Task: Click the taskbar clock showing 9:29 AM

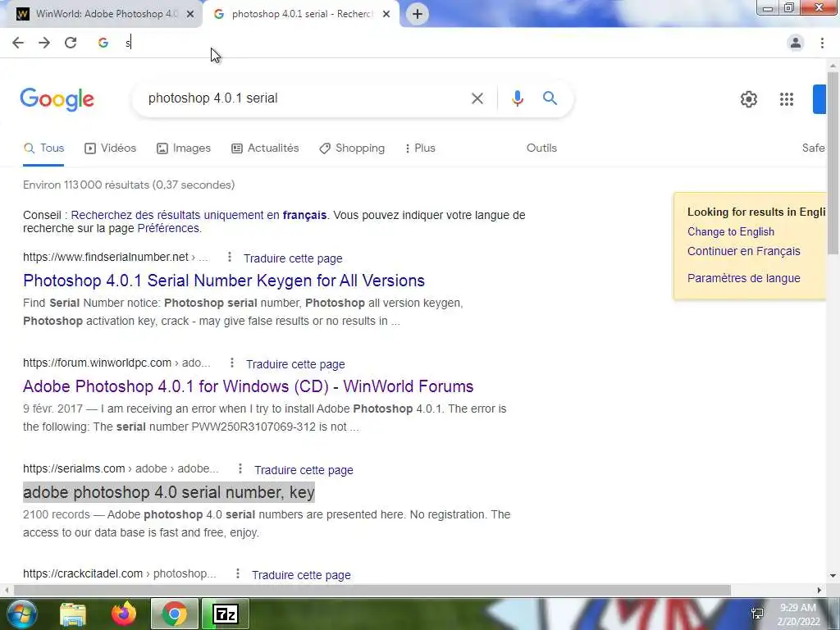Action: coord(798,614)
